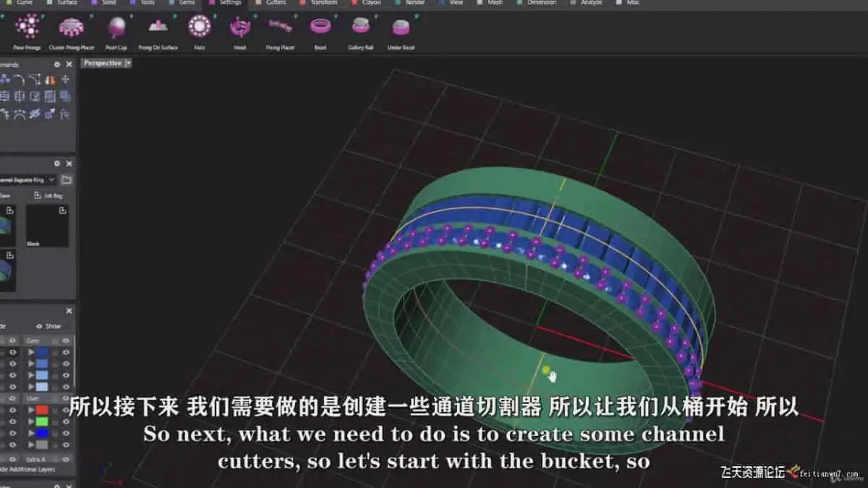This screenshot has width=868, height=488.
Task: Expand the darkest blue gem layer arrow
Action: coord(31,352)
